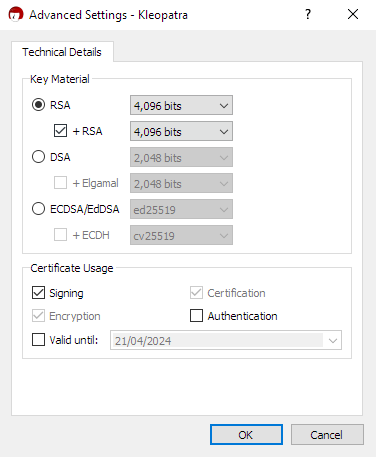The width and height of the screenshot is (376, 457).
Task: Open the Valid until date dropdown arrow
Action: pyautogui.click(x=333, y=340)
